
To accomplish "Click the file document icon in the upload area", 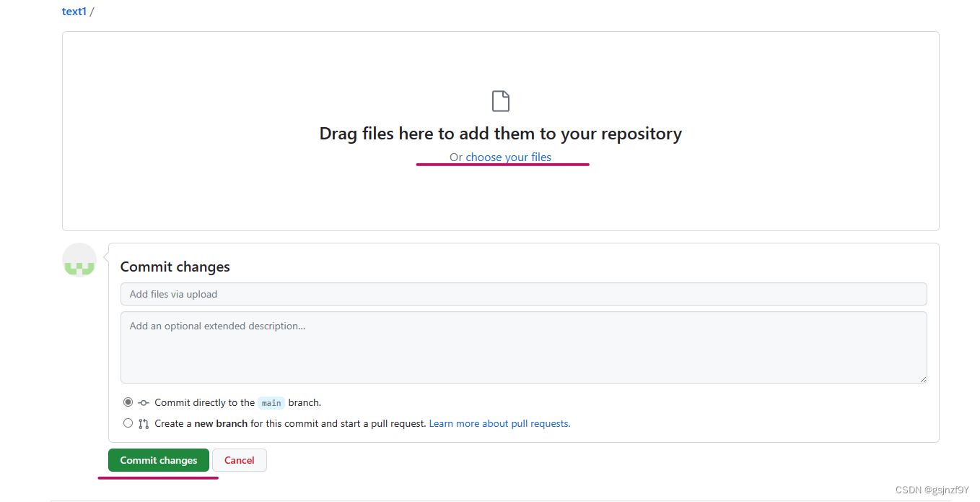I will 501,100.
